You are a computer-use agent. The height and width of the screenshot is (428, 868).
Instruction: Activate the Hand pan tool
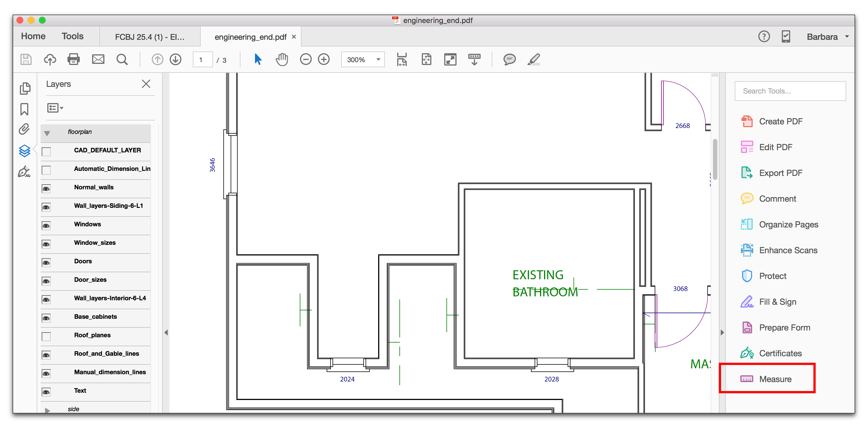282,60
